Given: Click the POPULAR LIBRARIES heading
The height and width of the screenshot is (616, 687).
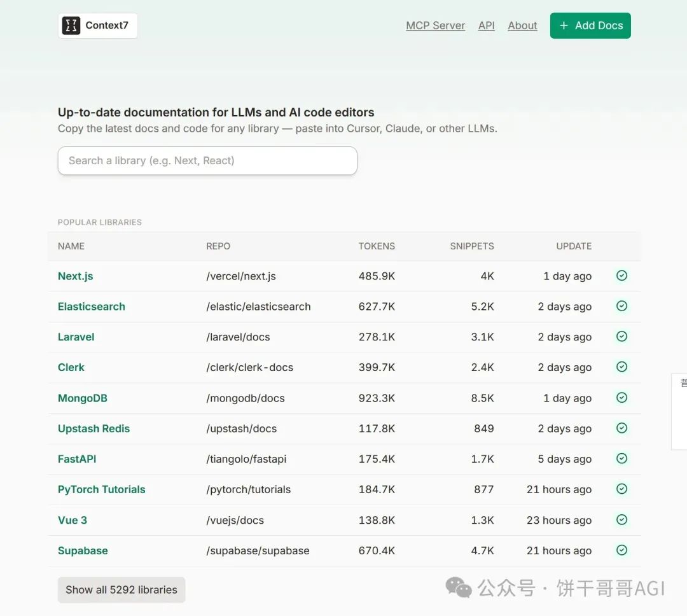Looking at the screenshot, I should point(100,222).
